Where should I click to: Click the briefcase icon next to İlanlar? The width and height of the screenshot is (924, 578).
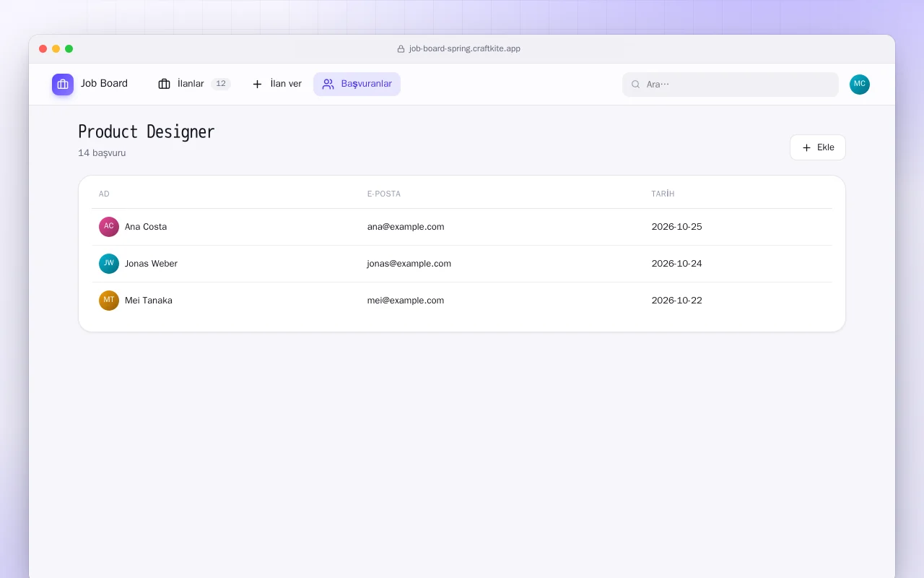[x=164, y=84]
